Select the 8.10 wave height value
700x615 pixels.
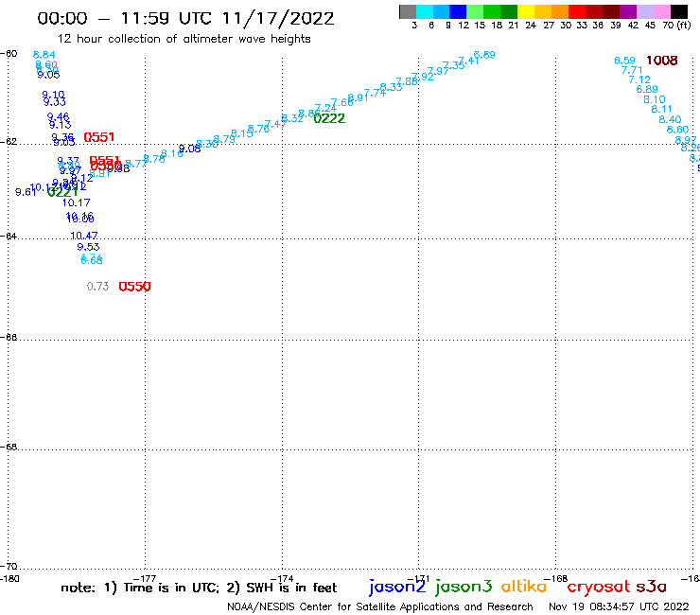655,99
